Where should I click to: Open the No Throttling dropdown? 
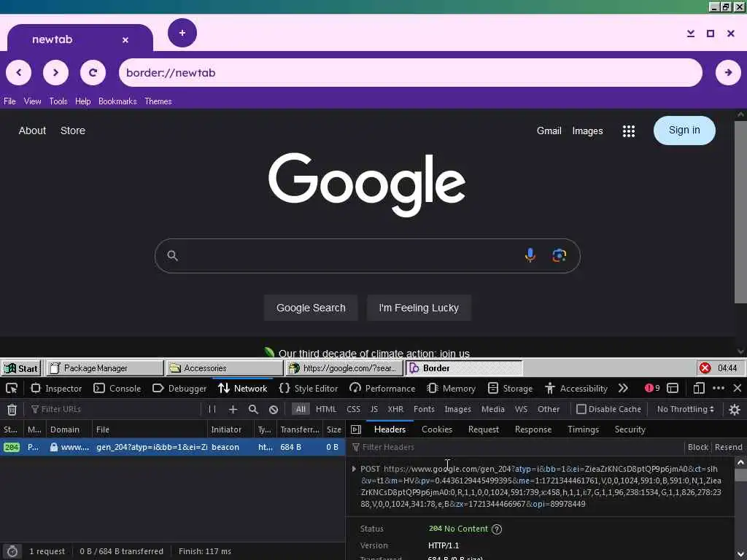tap(685, 409)
